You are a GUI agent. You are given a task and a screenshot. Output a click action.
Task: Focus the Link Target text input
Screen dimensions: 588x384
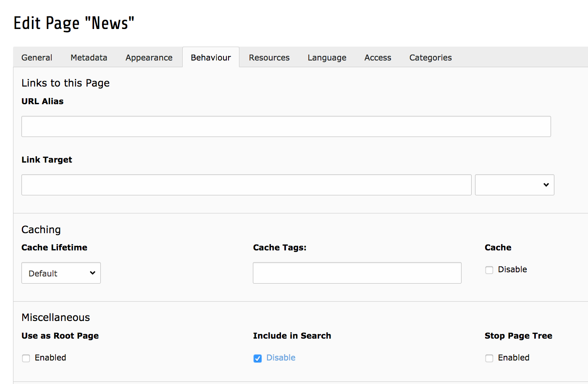(x=246, y=185)
